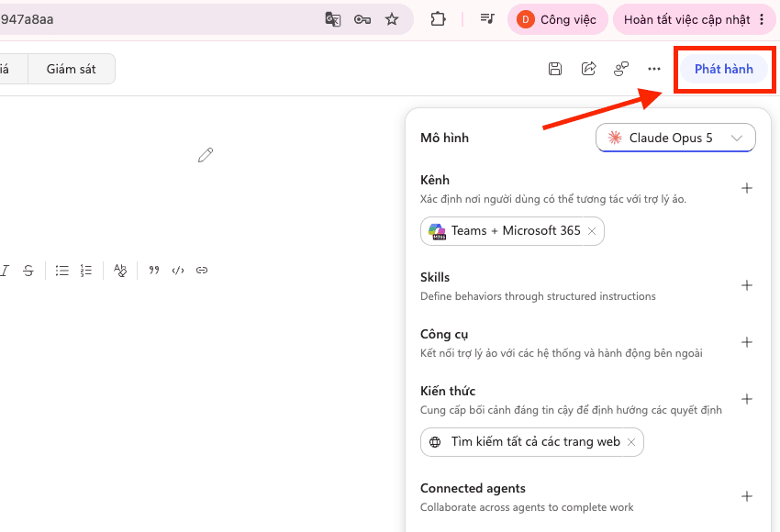Open the browser extensions puzzle icon

tap(438, 19)
